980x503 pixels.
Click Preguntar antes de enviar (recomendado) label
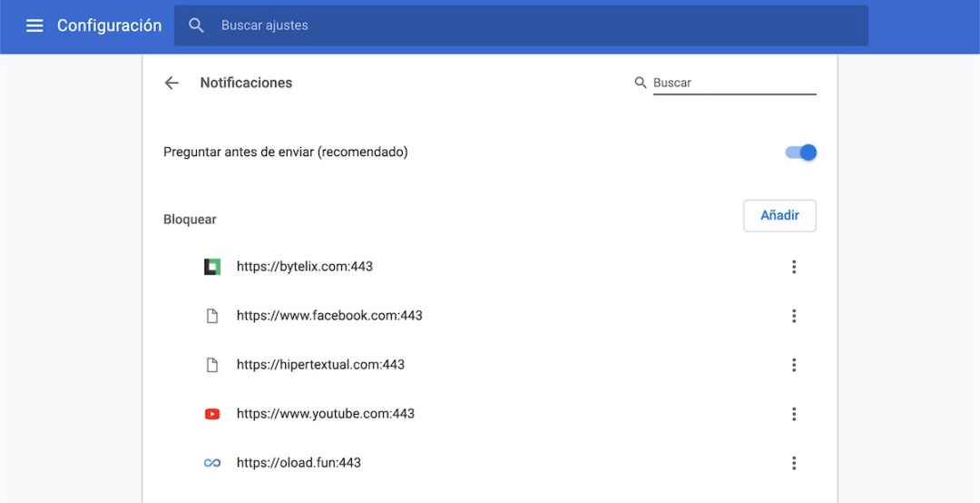[x=286, y=152]
